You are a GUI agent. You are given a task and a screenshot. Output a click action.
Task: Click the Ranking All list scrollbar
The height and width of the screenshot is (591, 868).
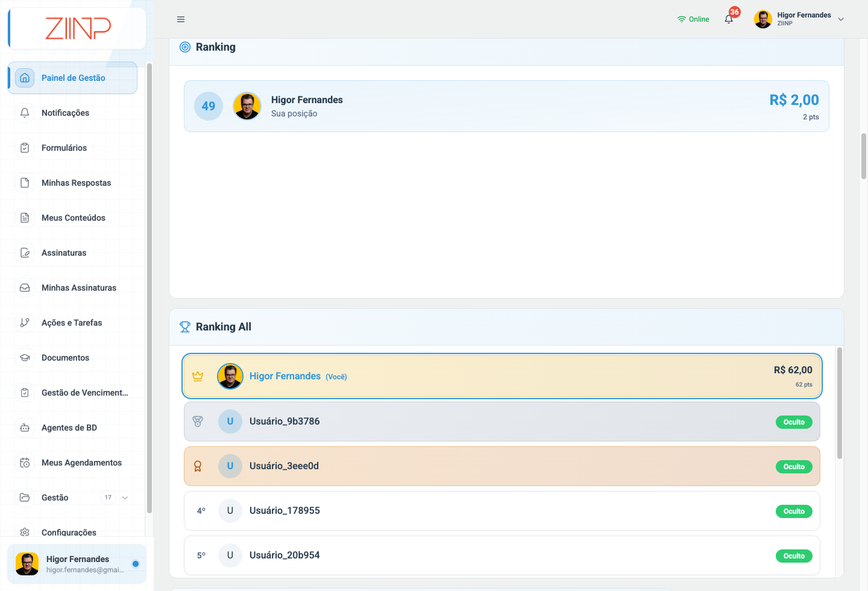[x=839, y=403]
